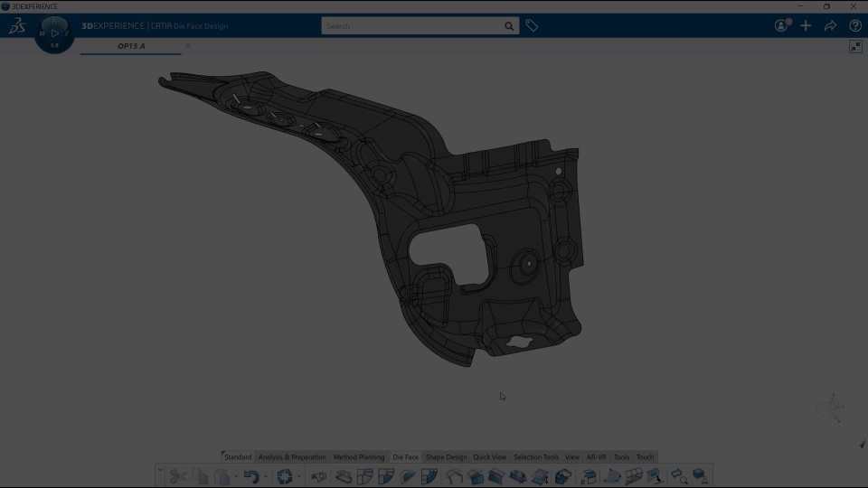Viewport: 868px width, 488px height.
Task: Click the Undo arrow icon
Action: click(251, 476)
